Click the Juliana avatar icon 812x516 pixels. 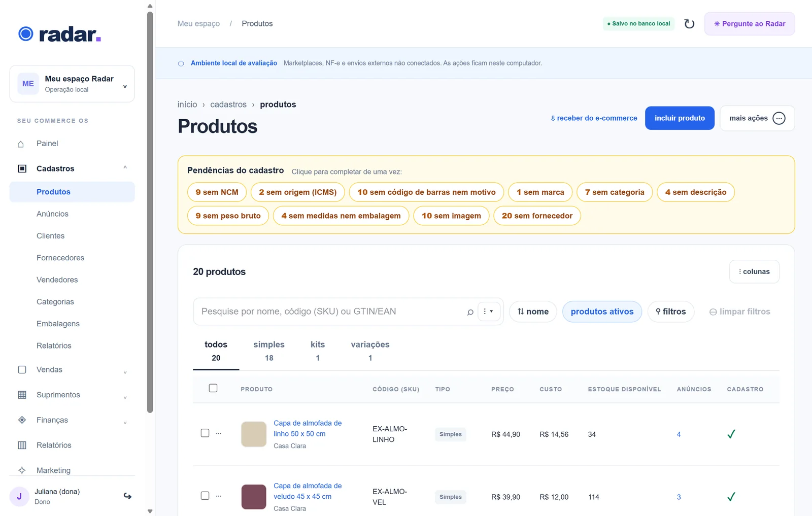pos(19,496)
